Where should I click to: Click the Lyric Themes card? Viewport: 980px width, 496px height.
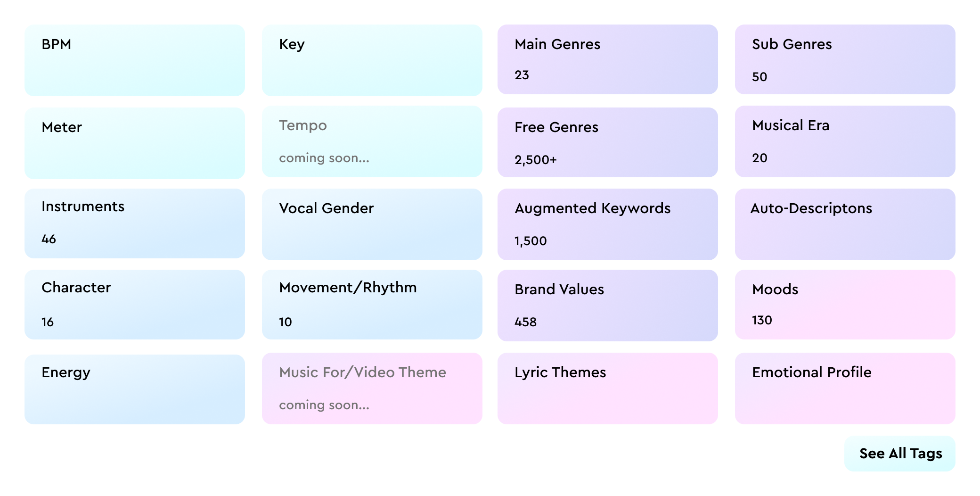tap(608, 389)
